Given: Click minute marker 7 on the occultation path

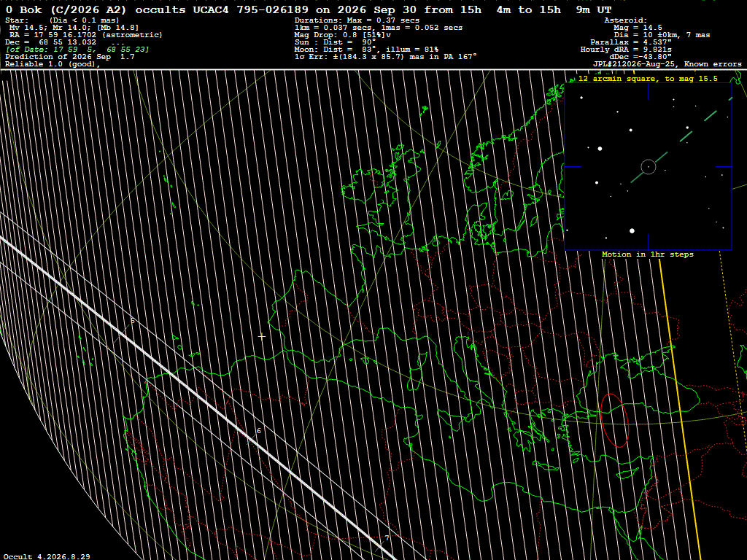Looking at the screenshot, I should pos(387,538).
